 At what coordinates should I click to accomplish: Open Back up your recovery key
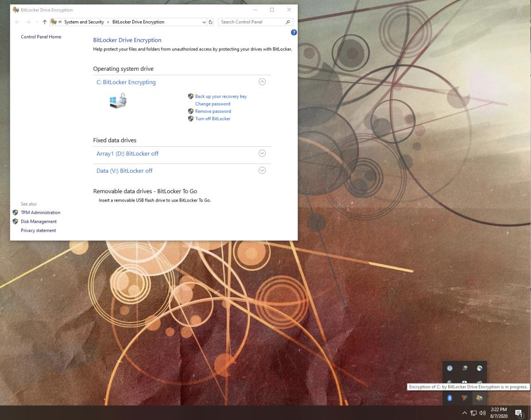coord(221,96)
